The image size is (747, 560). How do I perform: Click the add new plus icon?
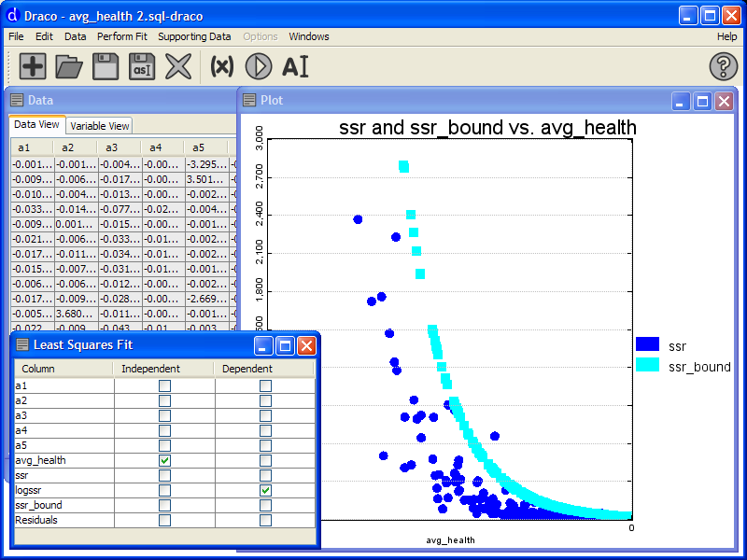(33, 66)
